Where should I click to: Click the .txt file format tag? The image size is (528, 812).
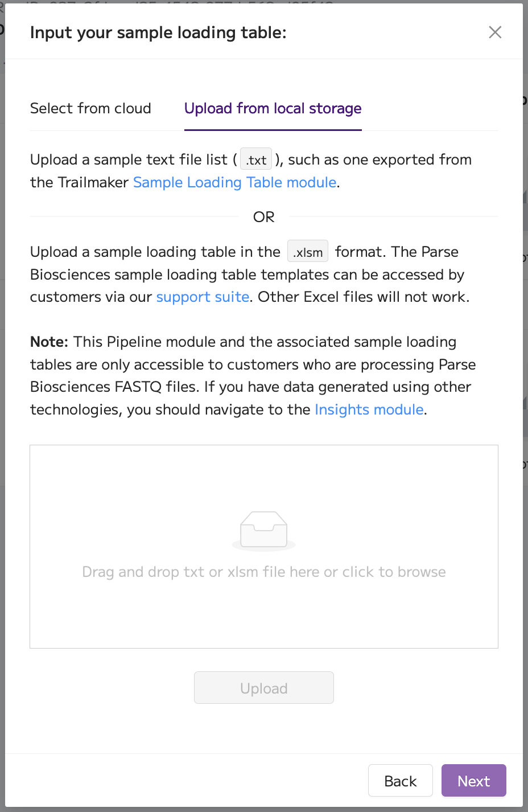pos(256,160)
